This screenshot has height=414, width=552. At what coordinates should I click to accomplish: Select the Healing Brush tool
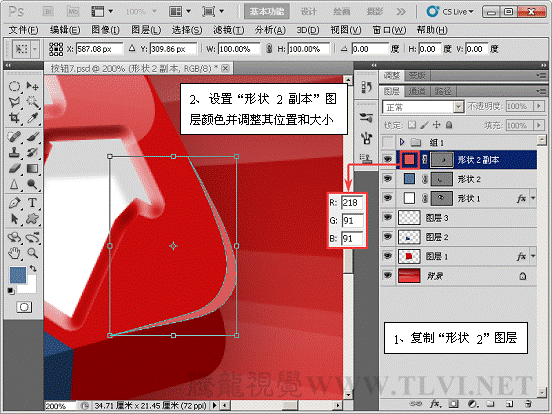click(x=14, y=137)
